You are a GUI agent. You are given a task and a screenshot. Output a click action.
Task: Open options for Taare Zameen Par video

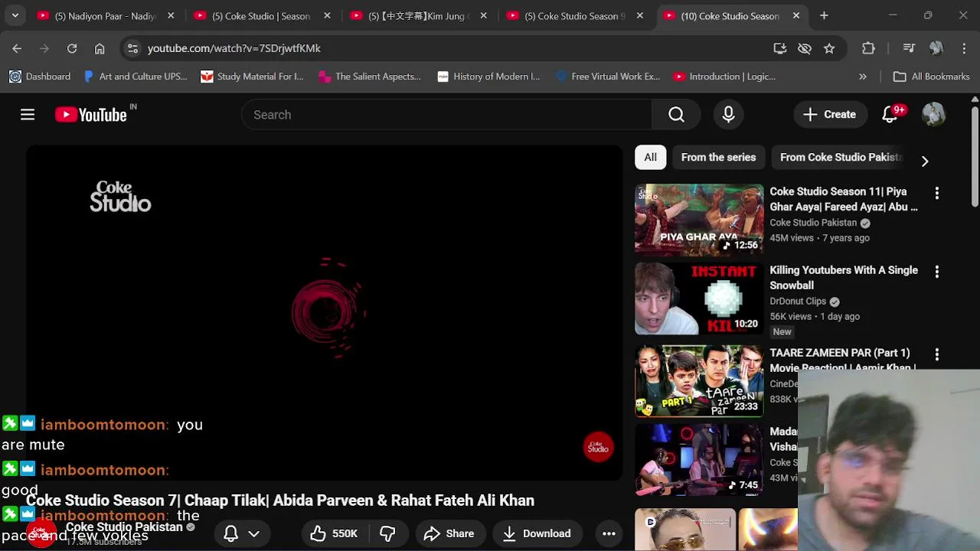[936, 354]
